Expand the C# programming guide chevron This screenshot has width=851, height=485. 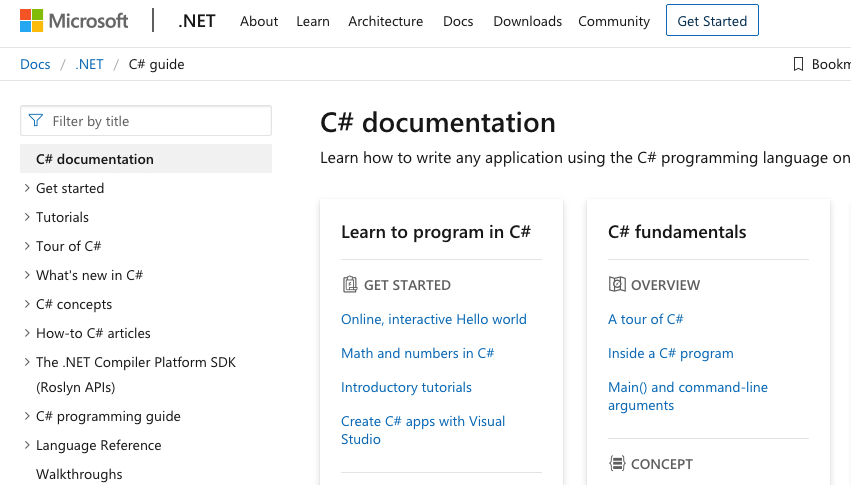pyautogui.click(x=27, y=416)
